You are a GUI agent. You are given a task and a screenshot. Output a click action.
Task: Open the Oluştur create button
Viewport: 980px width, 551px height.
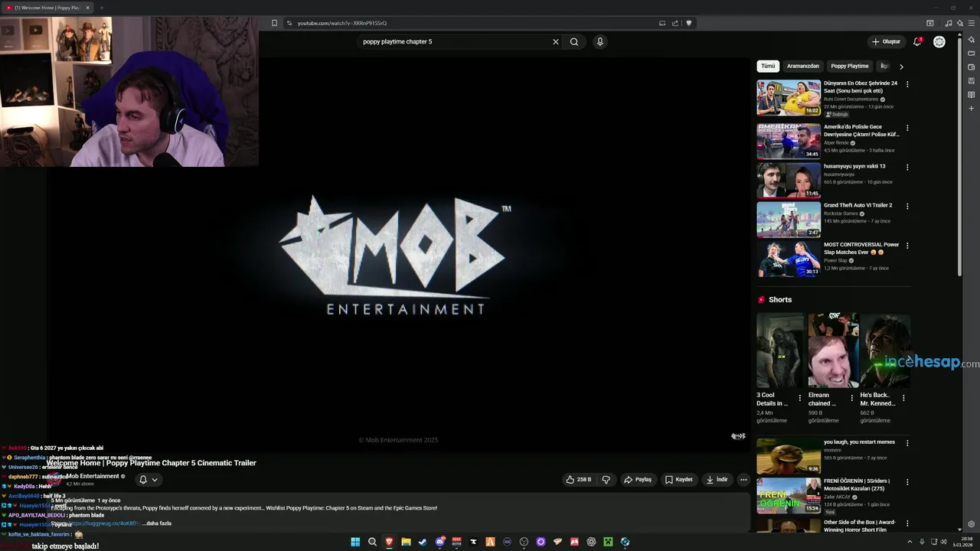(886, 41)
